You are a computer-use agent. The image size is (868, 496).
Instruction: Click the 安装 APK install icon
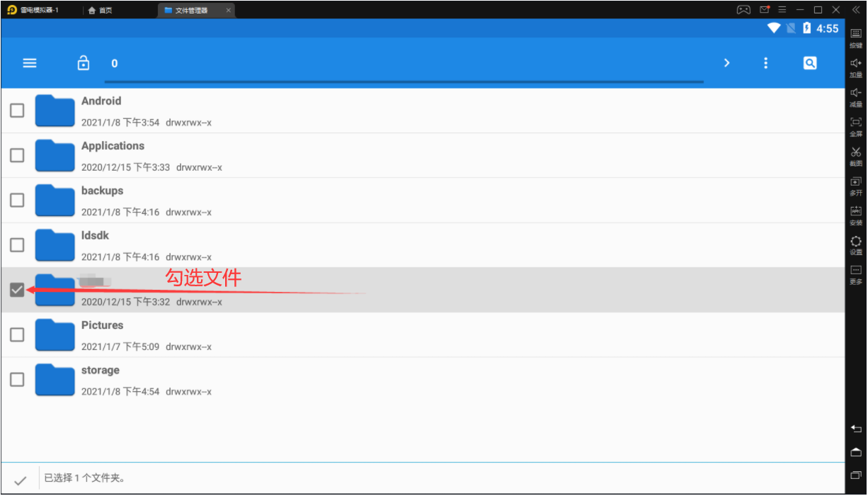[x=856, y=214]
